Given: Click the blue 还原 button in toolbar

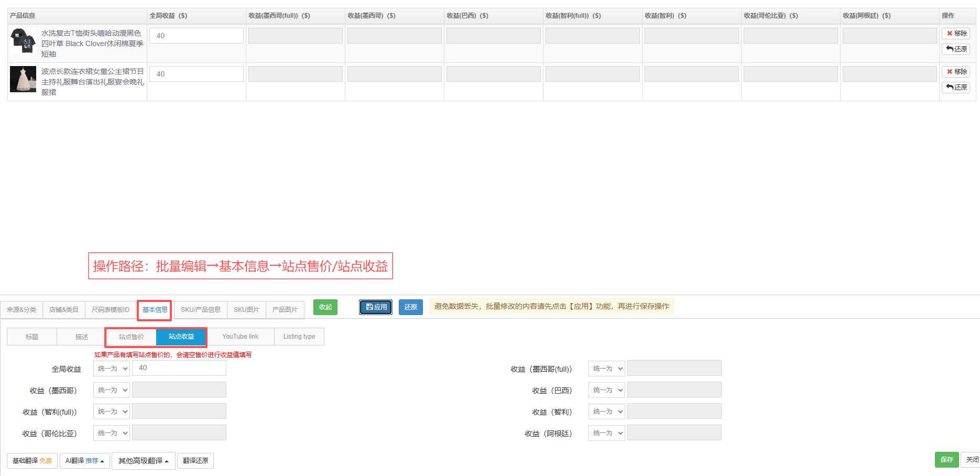Looking at the screenshot, I should [410, 307].
